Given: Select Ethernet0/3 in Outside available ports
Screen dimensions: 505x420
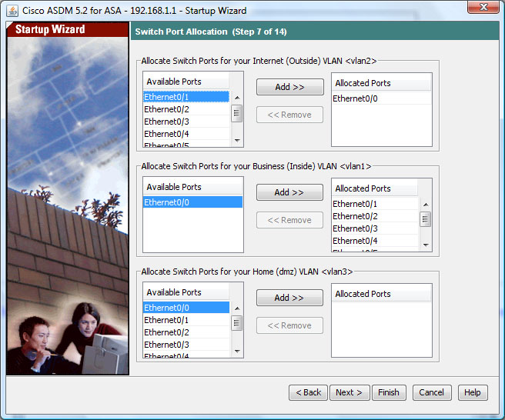Looking at the screenshot, I should pyautogui.click(x=186, y=122).
